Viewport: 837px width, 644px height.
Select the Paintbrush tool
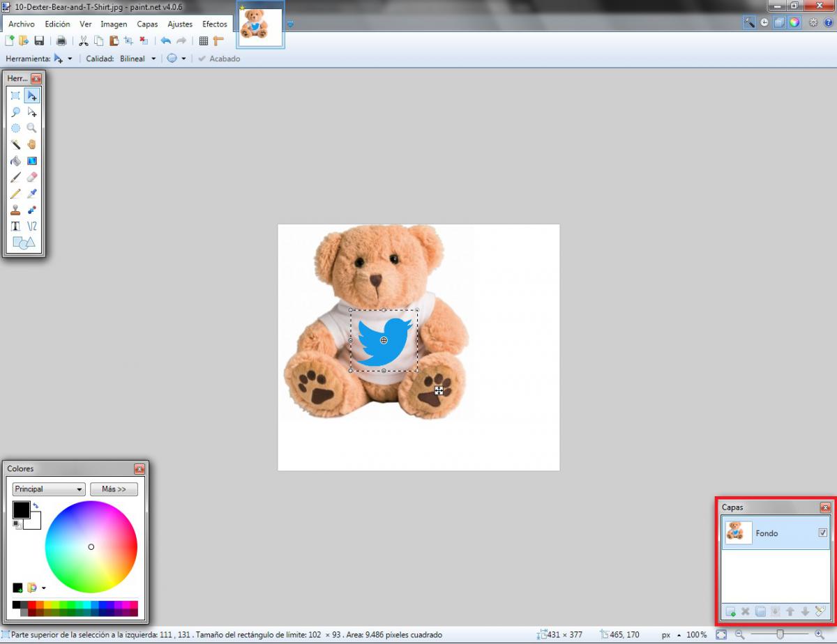(15, 177)
